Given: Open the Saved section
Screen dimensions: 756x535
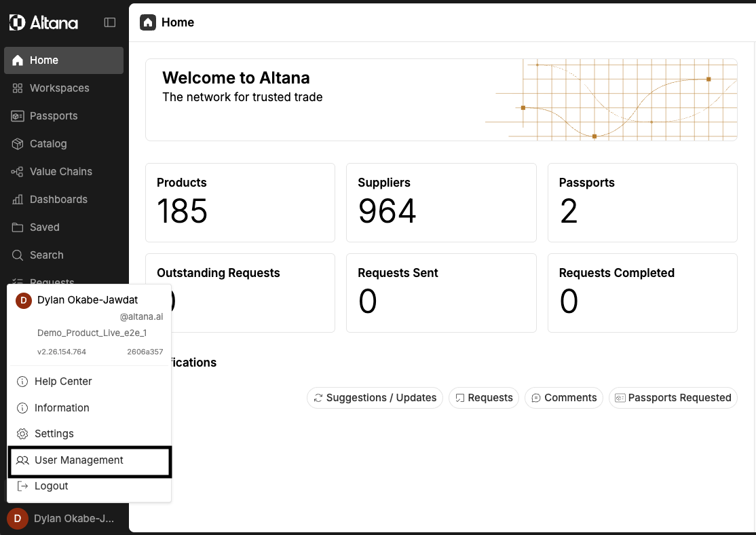Looking at the screenshot, I should (64, 227).
